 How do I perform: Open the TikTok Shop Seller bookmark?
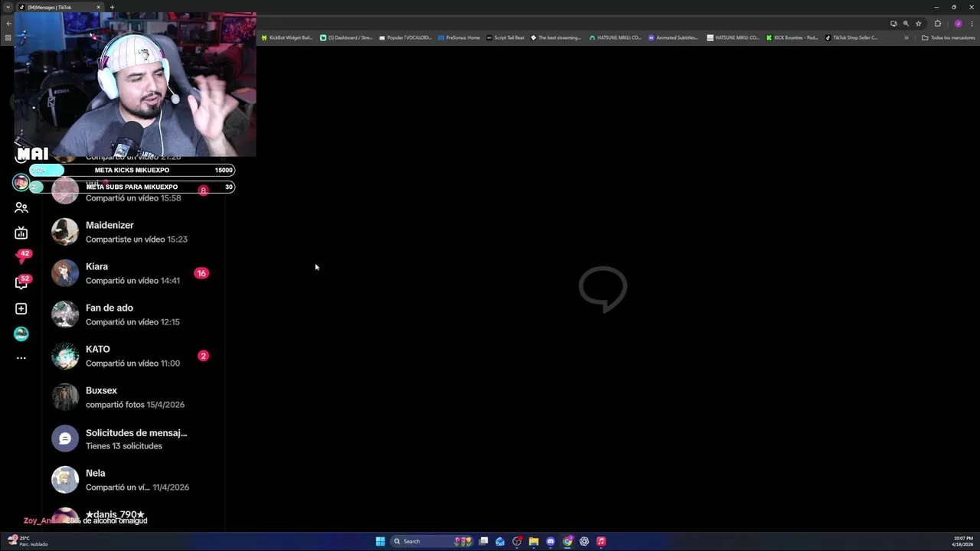[851, 37]
